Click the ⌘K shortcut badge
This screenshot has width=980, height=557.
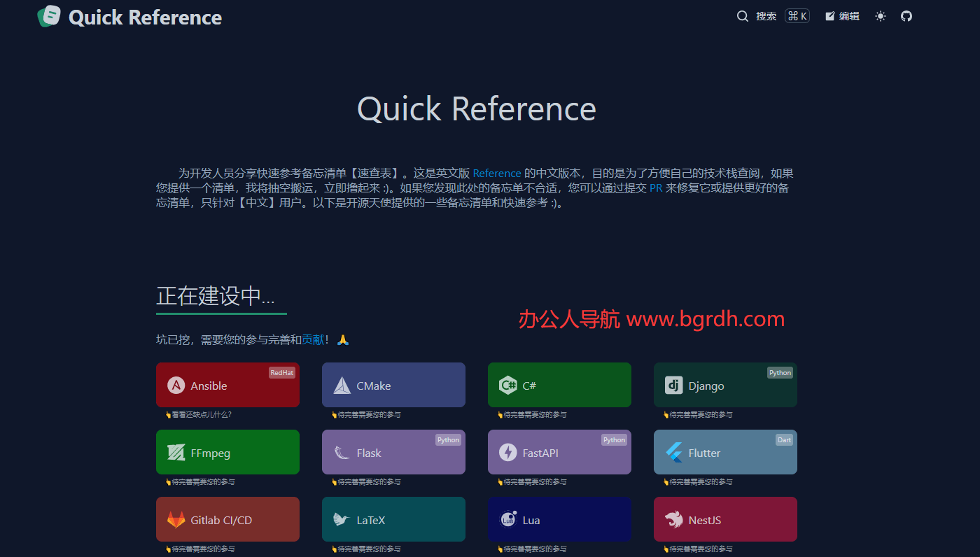pyautogui.click(x=797, y=16)
